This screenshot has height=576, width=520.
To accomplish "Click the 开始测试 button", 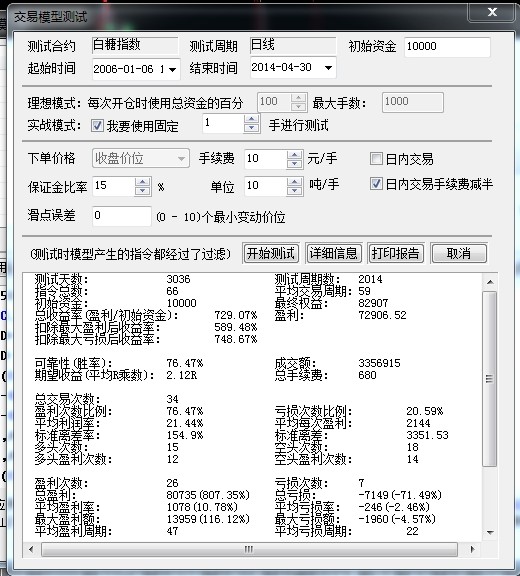I will (271, 253).
